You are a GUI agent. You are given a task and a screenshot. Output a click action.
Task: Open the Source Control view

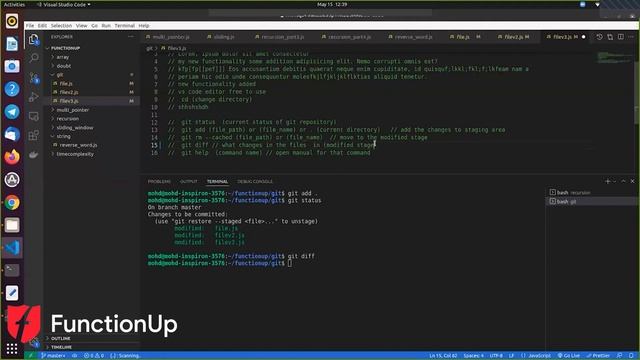tap(33, 78)
